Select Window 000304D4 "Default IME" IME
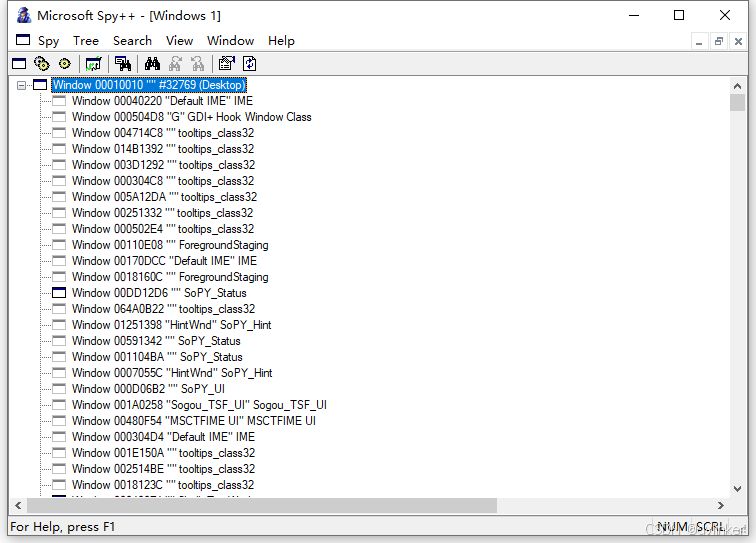 coord(163,437)
